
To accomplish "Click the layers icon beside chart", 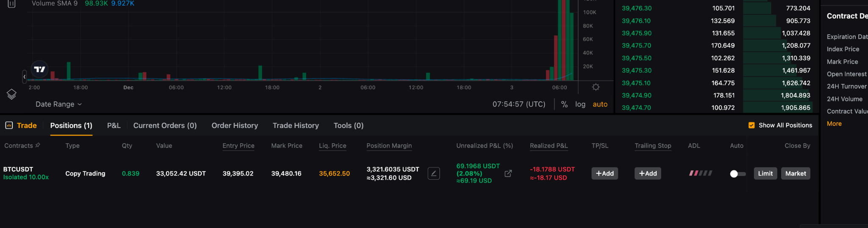I will (11, 94).
